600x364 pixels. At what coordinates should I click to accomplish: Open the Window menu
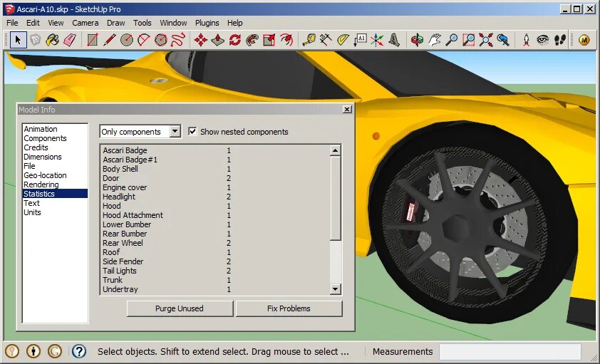pyautogui.click(x=173, y=23)
